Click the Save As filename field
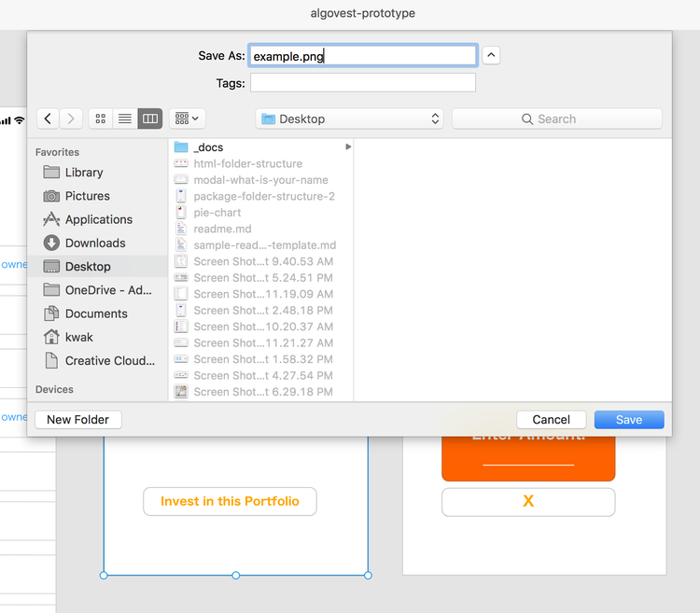This screenshot has height=613, width=700. point(363,56)
